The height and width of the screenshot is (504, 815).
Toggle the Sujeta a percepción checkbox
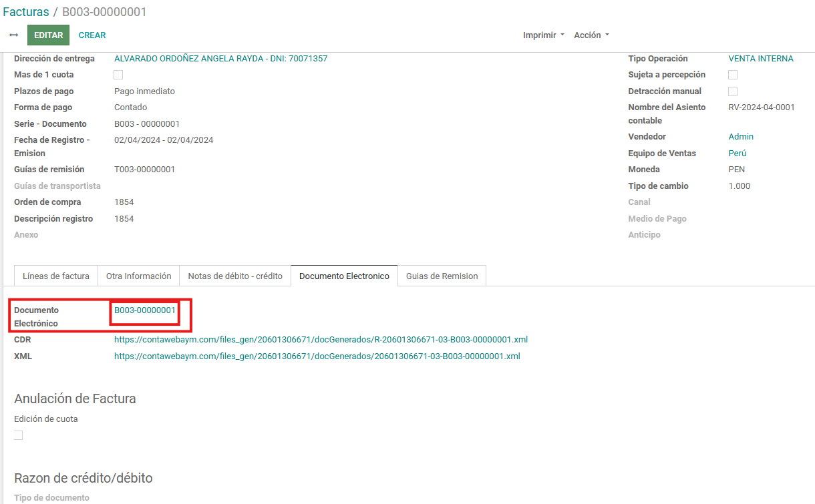733,75
